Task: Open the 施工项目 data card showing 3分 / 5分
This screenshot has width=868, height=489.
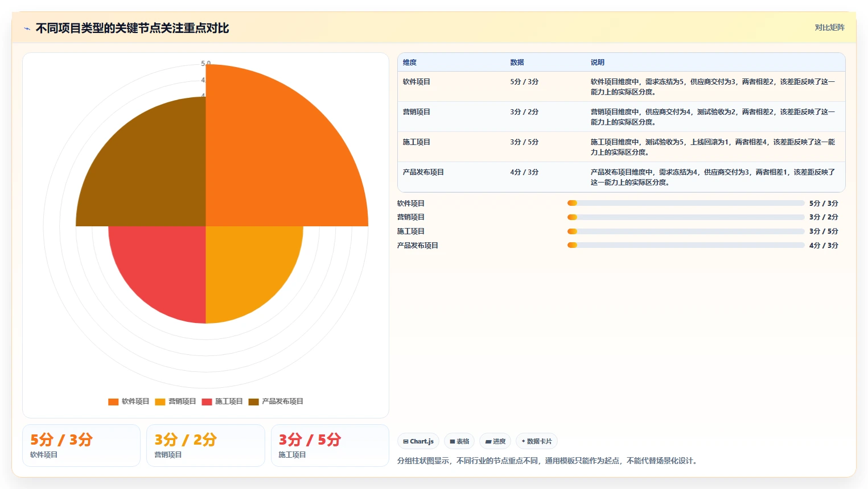Action: point(330,446)
